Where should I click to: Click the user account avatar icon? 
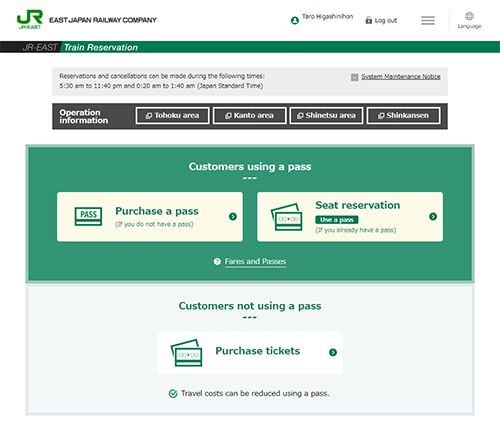(x=295, y=21)
